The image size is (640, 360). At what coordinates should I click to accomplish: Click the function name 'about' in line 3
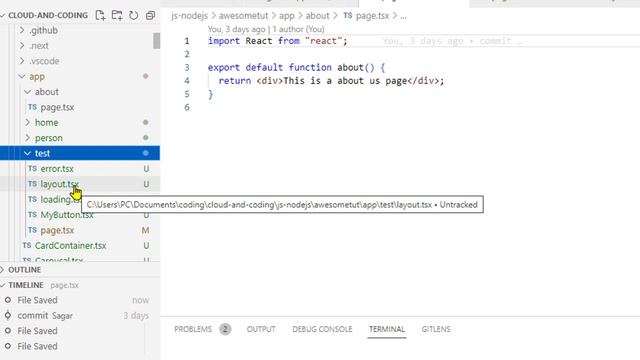(x=350, y=67)
